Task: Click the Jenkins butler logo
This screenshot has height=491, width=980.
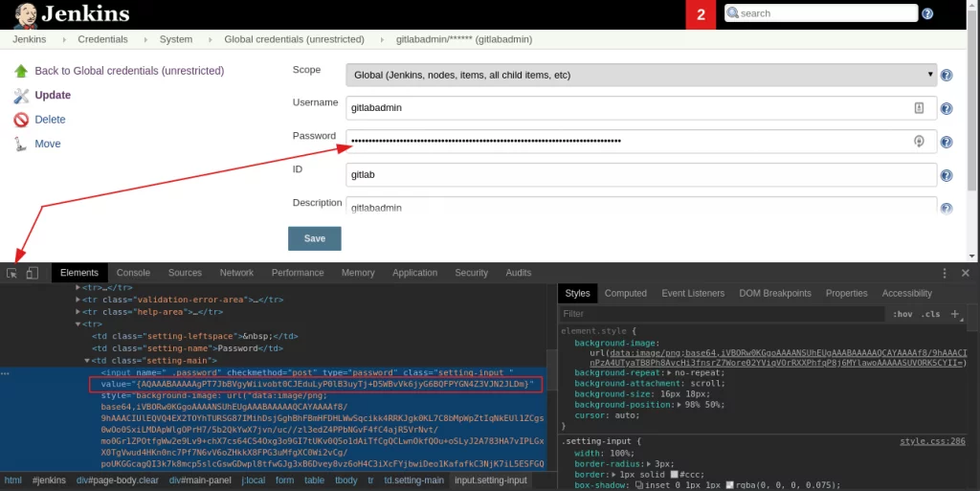Action: tap(26, 15)
